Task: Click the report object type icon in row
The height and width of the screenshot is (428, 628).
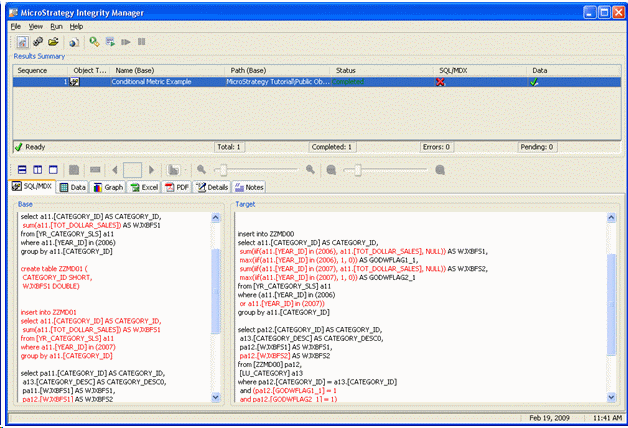Action: tap(74, 82)
